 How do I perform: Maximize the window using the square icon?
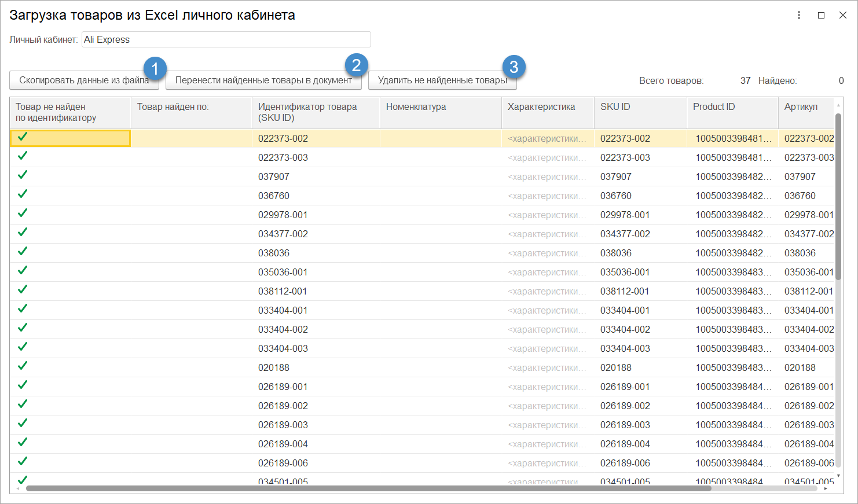point(821,16)
